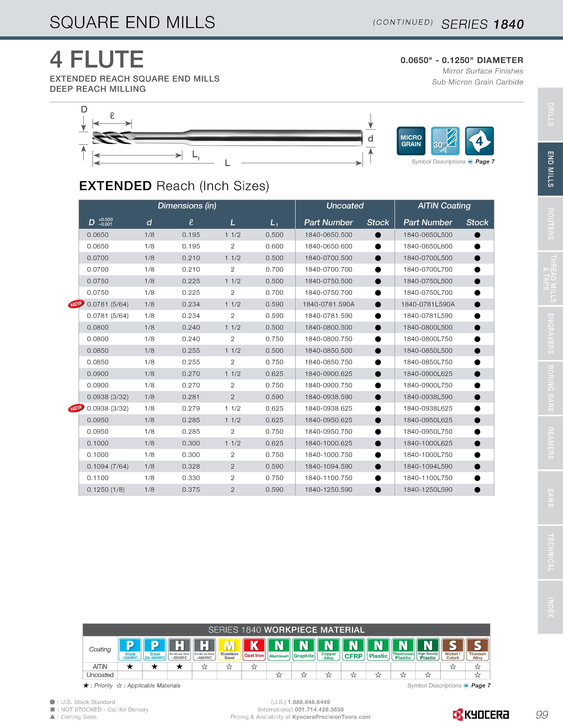Viewport: 563px width, 728px height.
Task: Click the arrow icon before Page 7 under the tool badges
Action: pyautogui.click(x=470, y=162)
